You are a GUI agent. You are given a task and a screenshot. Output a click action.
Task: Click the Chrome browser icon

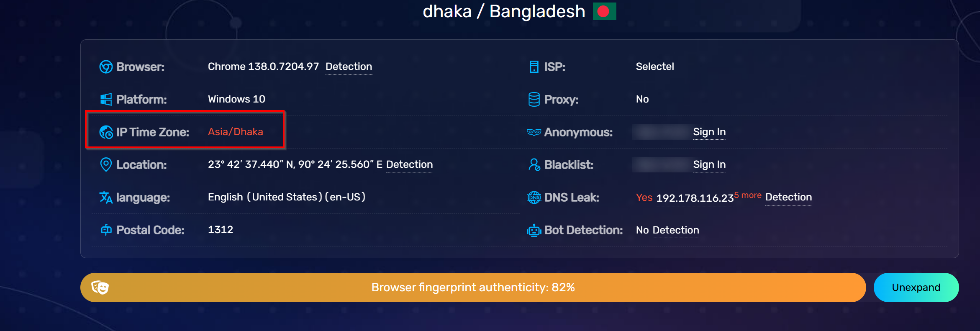(106, 67)
